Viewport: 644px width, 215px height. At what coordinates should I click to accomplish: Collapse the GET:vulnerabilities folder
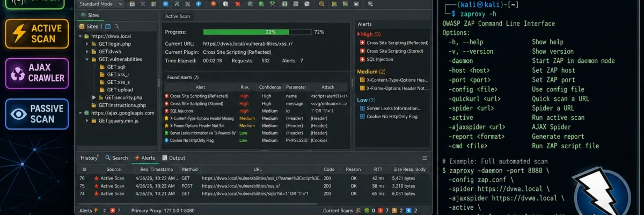point(87,59)
